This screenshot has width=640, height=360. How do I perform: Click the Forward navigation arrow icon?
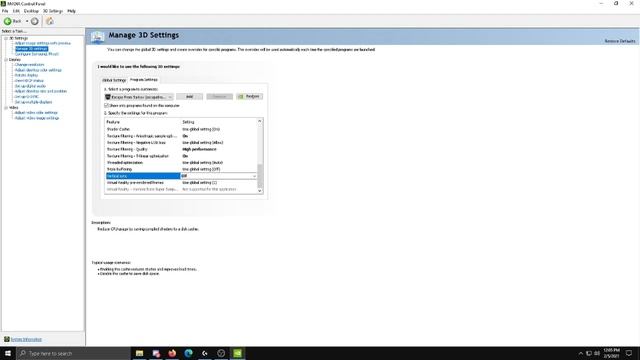(35, 21)
